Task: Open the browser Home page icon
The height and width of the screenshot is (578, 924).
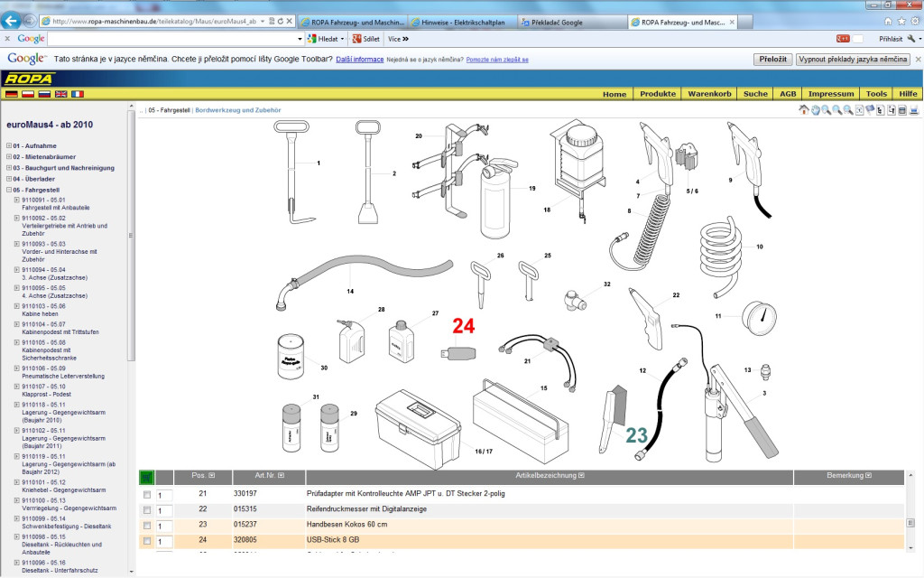Action: (x=888, y=22)
